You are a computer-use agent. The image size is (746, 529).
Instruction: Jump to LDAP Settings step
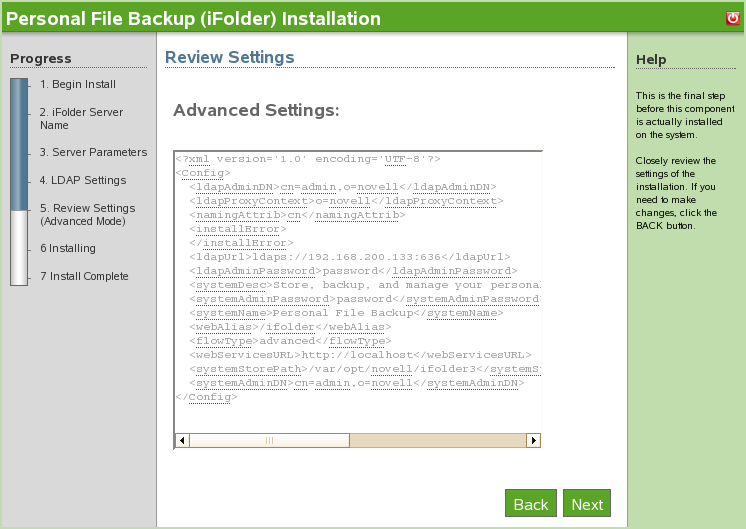click(82, 181)
